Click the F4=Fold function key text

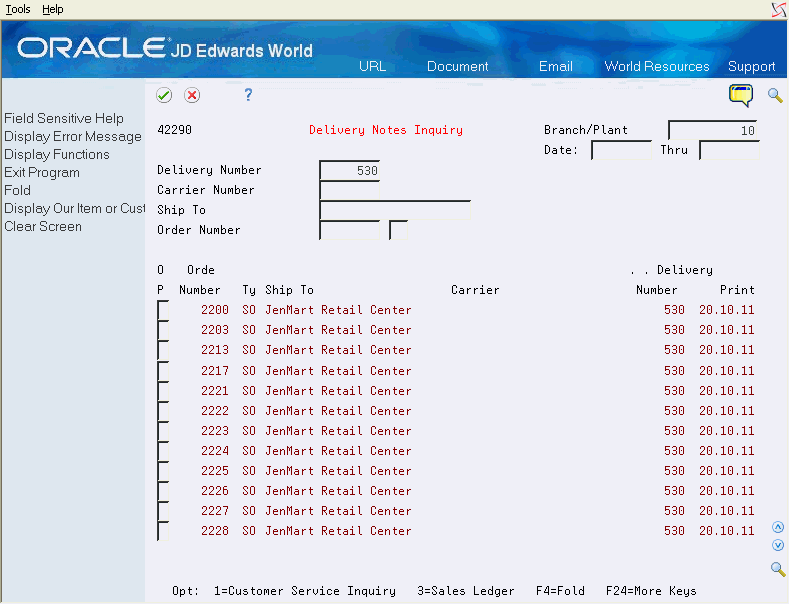point(560,591)
